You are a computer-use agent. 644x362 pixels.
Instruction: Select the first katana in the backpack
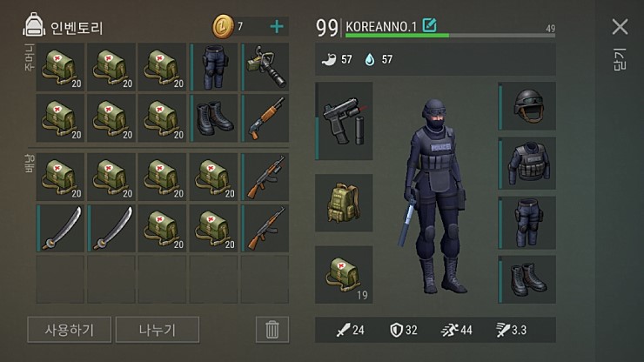pos(60,228)
